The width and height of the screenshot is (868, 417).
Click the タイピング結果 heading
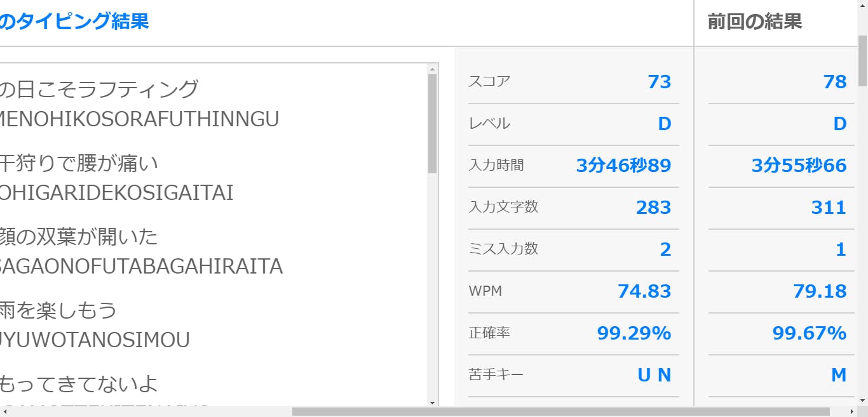pyautogui.click(x=74, y=22)
